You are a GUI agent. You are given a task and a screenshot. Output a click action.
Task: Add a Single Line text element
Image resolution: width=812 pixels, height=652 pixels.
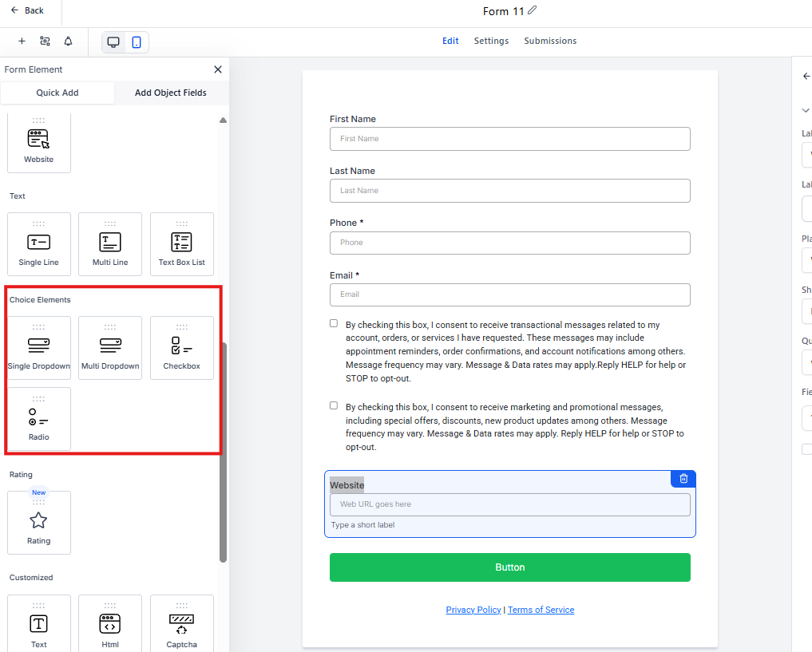[38, 244]
